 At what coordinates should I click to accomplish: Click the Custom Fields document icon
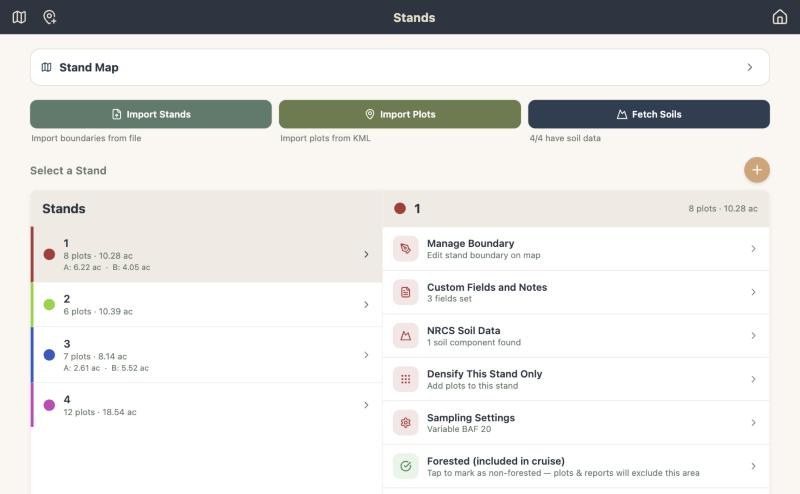(x=406, y=292)
